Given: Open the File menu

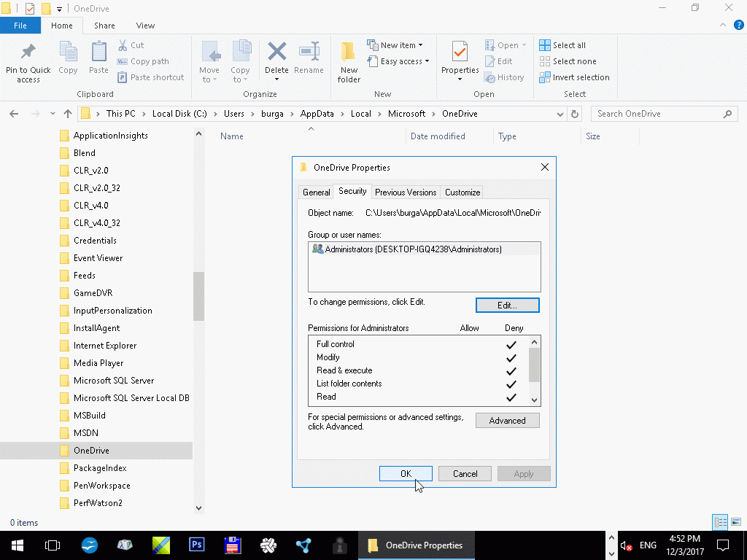Looking at the screenshot, I should pos(20,26).
